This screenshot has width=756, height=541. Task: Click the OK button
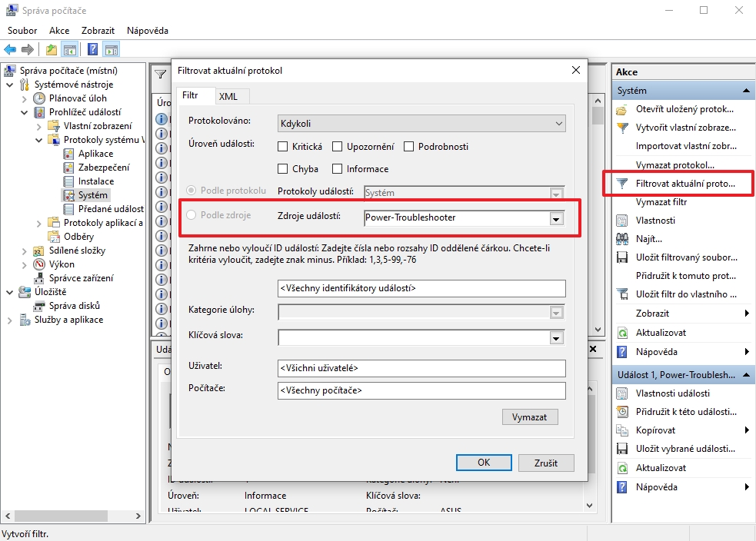[x=484, y=463]
